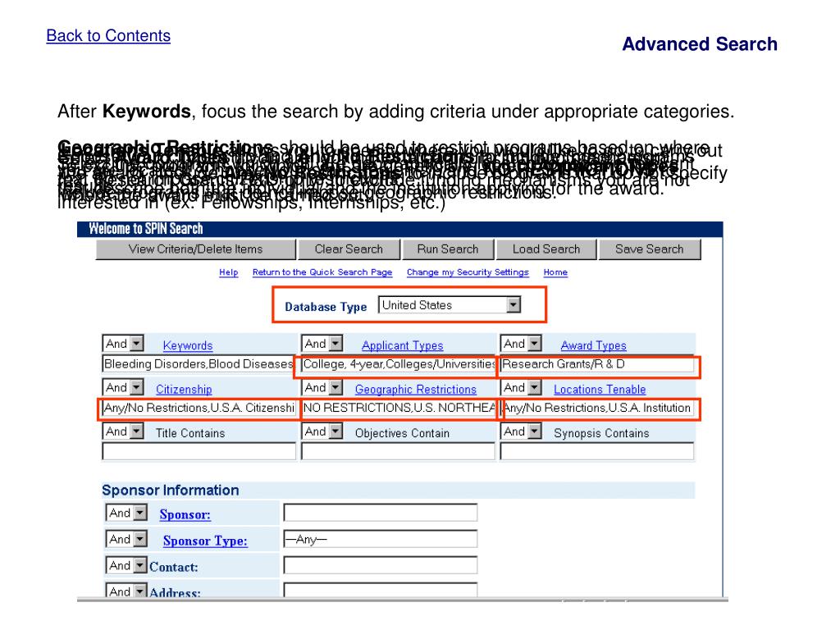Open the And dropdown beside Geographic Restrictions

322,387
